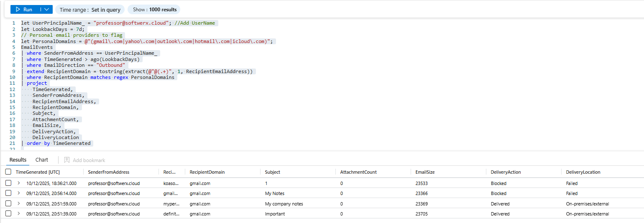Switch to the Results tab
The height and width of the screenshot is (223, 644).
[18, 160]
